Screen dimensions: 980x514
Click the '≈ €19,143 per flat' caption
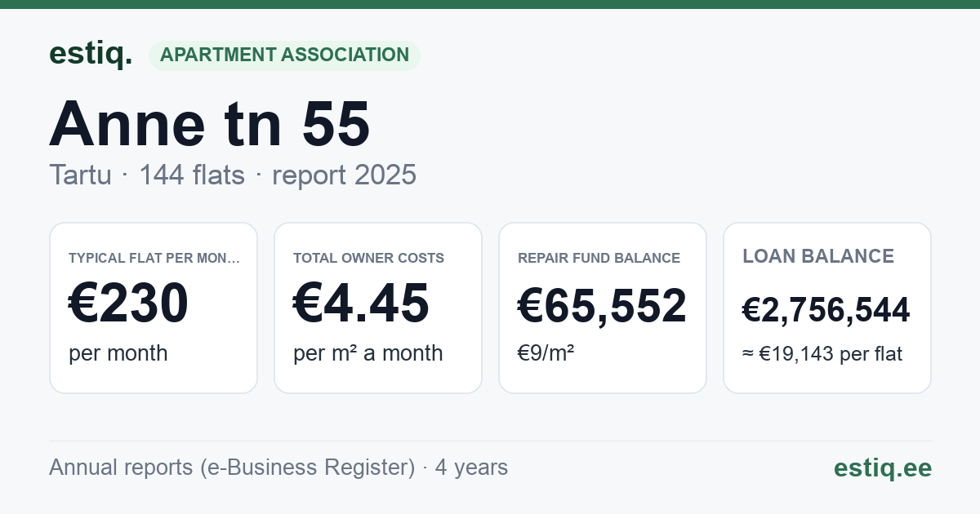tap(822, 354)
